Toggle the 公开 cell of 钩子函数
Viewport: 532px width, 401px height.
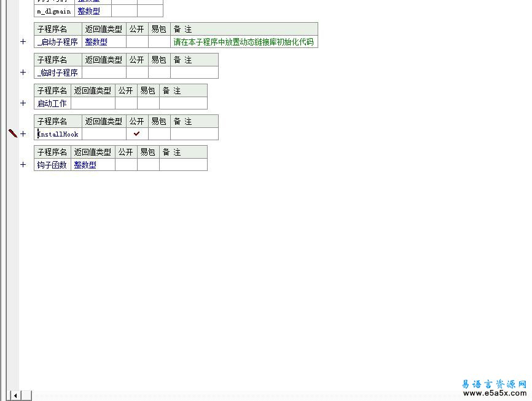tap(126, 165)
